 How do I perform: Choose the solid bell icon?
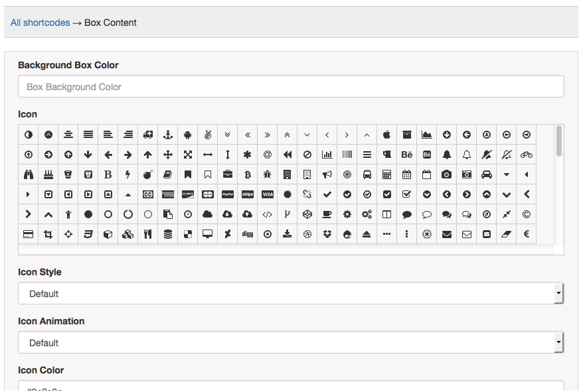coord(447,155)
